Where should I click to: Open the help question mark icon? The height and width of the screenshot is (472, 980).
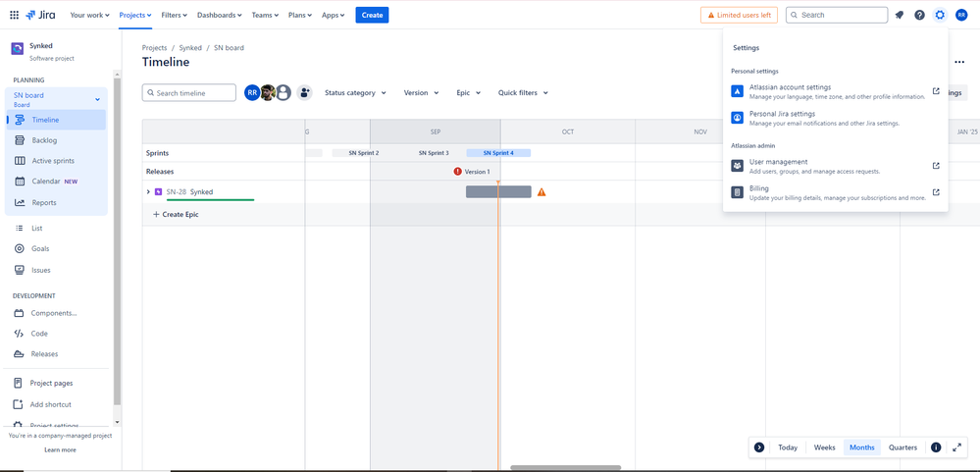point(919,15)
